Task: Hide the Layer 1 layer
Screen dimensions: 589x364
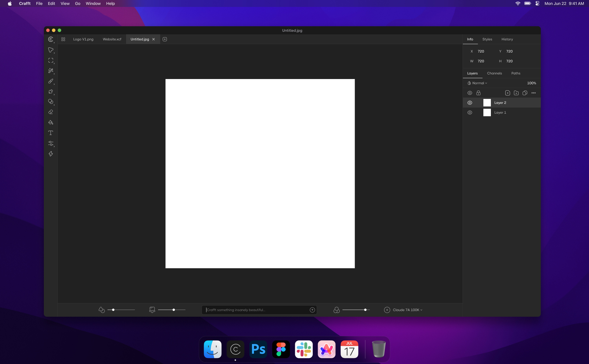Action: point(470,112)
